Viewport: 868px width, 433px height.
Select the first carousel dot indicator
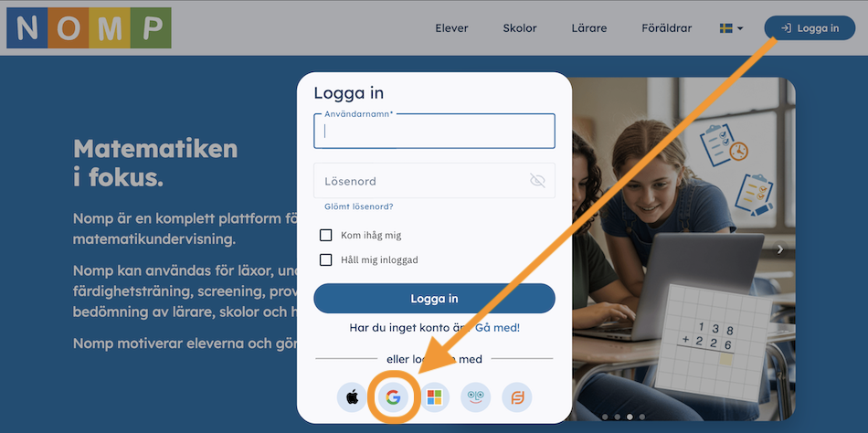tap(605, 417)
